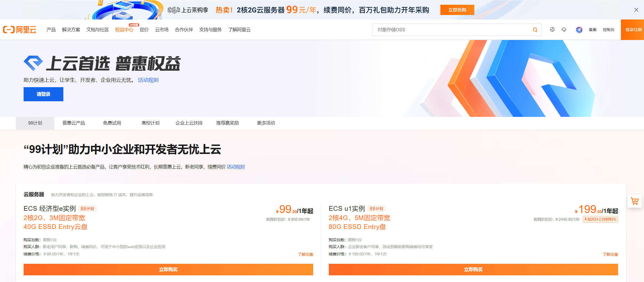Screen dimensions: 644x282
Task: Click the 较2024.2.29前降5% price badge
Action: click(x=600, y=219)
